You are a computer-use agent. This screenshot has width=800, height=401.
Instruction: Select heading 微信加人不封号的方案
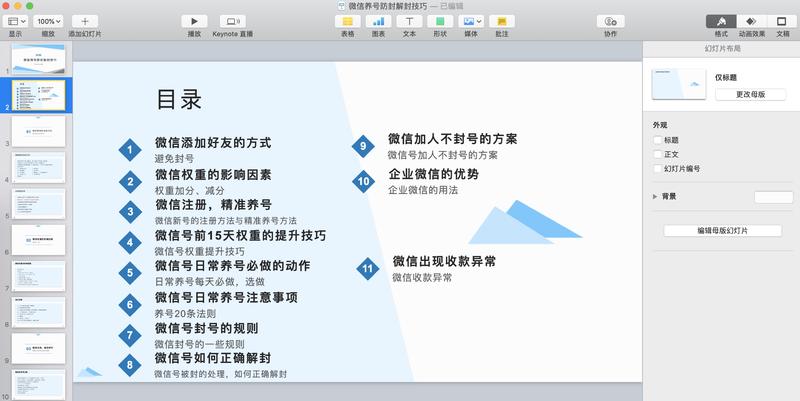[x=453, y=139]
